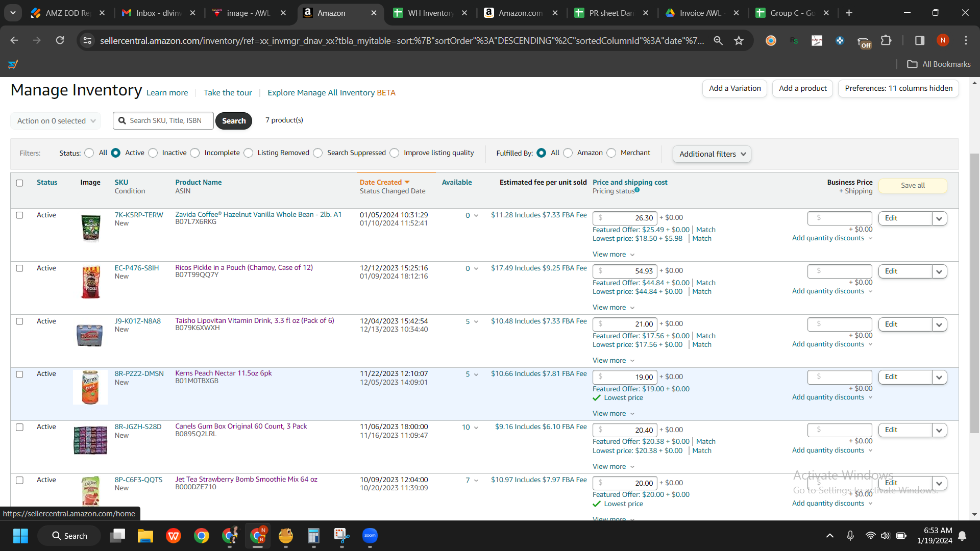
Task: Select the Inactive status filter
Action: pyautogui.click(x=153, y=153)
